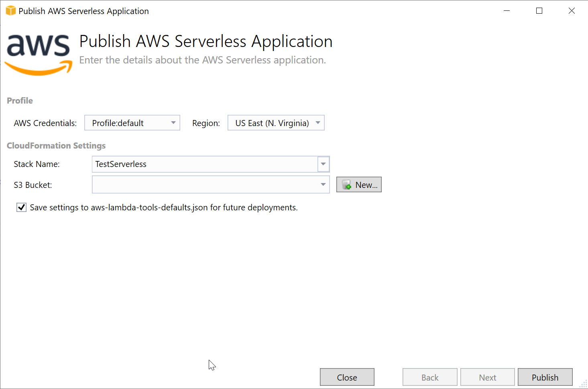588x389 pixels.
Task: Click the 'AWS Credentials:' label
Action: pyautogui.click(x=45, y=123)
